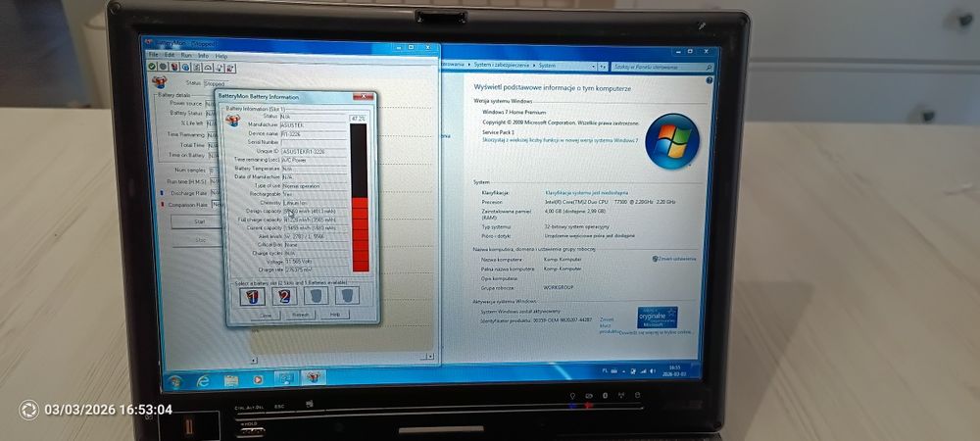The height and width of the screenshot is (441, 980).
Task: Open Windows Media Player from the taskbar
Action: click(x=258, y=379)
